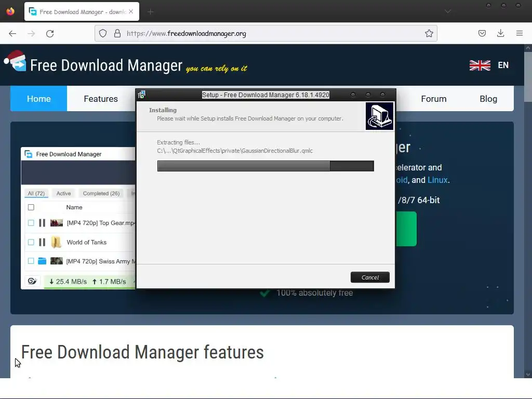Click the green download button edge
Image resolution: width=532 pixels, height=399 pixels.
(406, 229)
